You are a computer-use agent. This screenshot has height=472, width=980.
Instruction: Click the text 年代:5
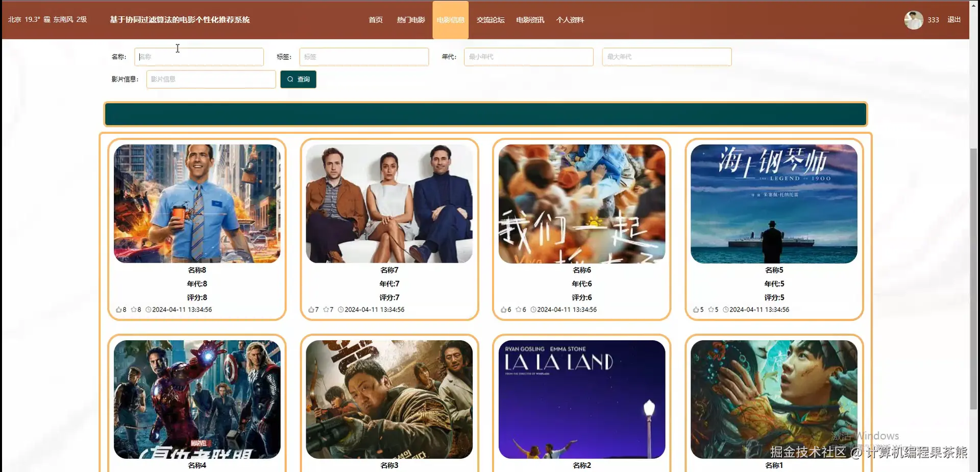coord(774,284)
